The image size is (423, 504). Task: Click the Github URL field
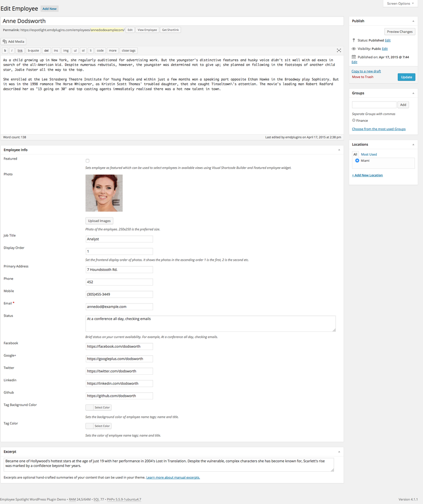pyautogui.click(x=119, y=396)
